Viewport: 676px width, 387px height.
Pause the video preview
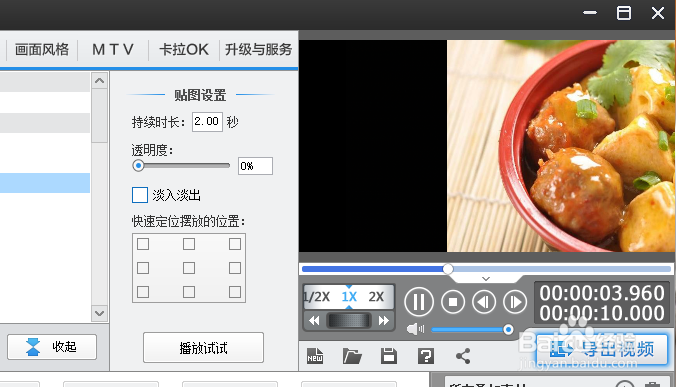tap(419, 302)
